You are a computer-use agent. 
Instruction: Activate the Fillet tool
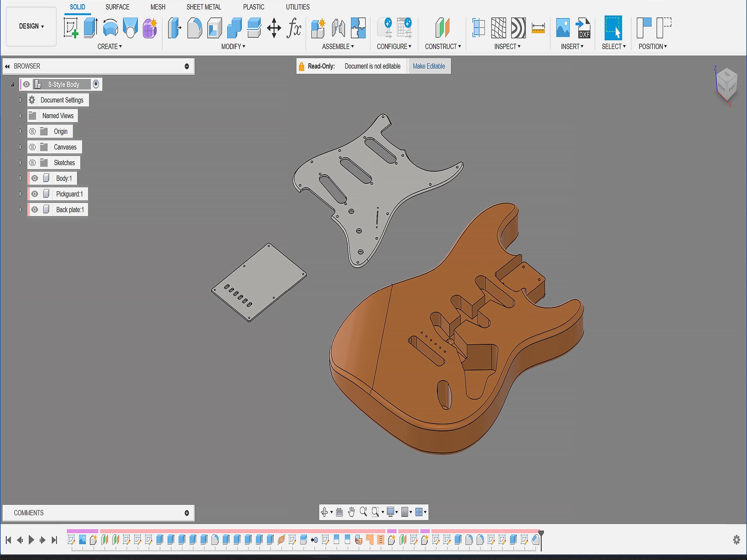(x=195, y=29)
